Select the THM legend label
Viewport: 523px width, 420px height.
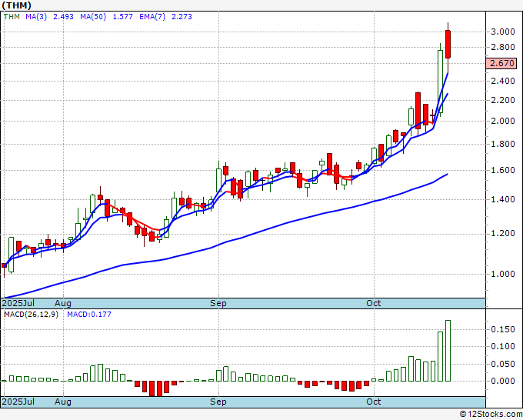[12, 17]
